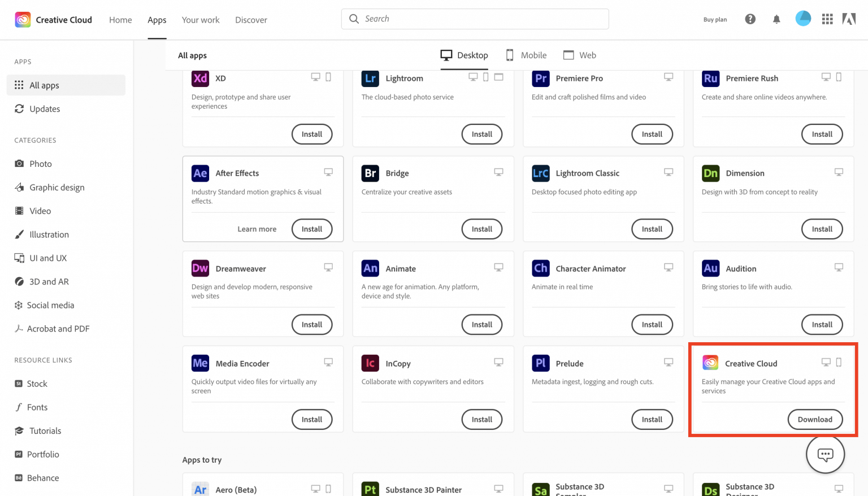Click the Media Encoder app icon
Image resolution: width=868 pixels, height=496 pixels.
[x=200, y=363]
